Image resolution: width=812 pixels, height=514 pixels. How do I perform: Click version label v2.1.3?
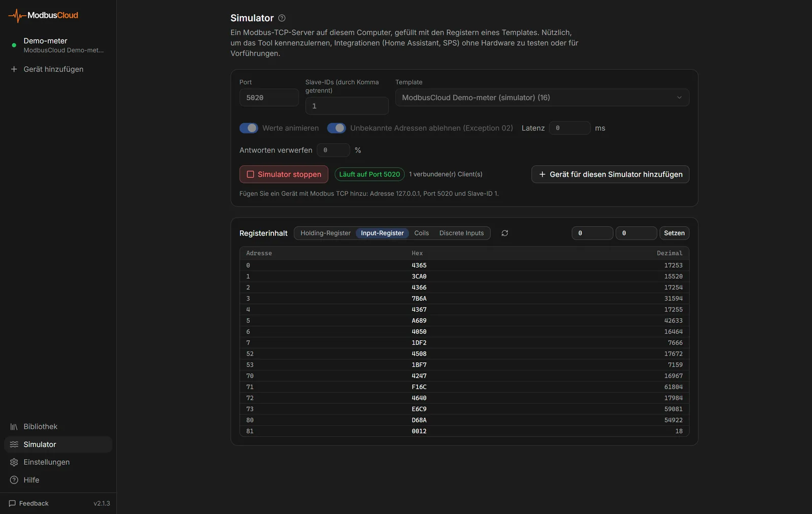pyautogui.click(x=101, y=503)
